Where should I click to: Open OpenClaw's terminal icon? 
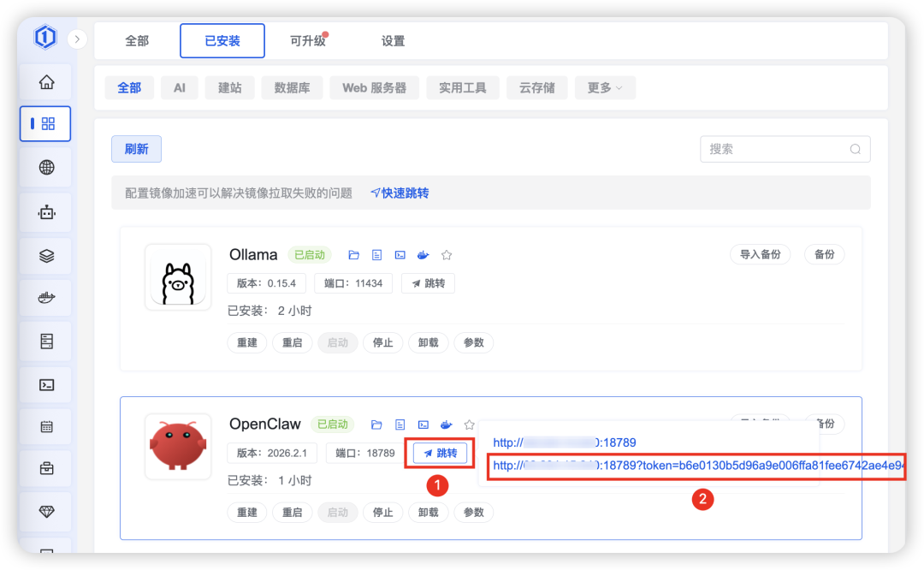[423, 424]
